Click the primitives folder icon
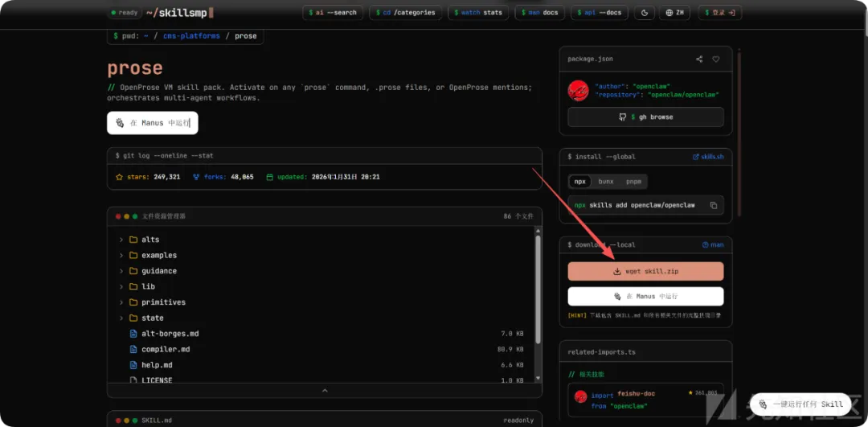 (x=133, y=302)
